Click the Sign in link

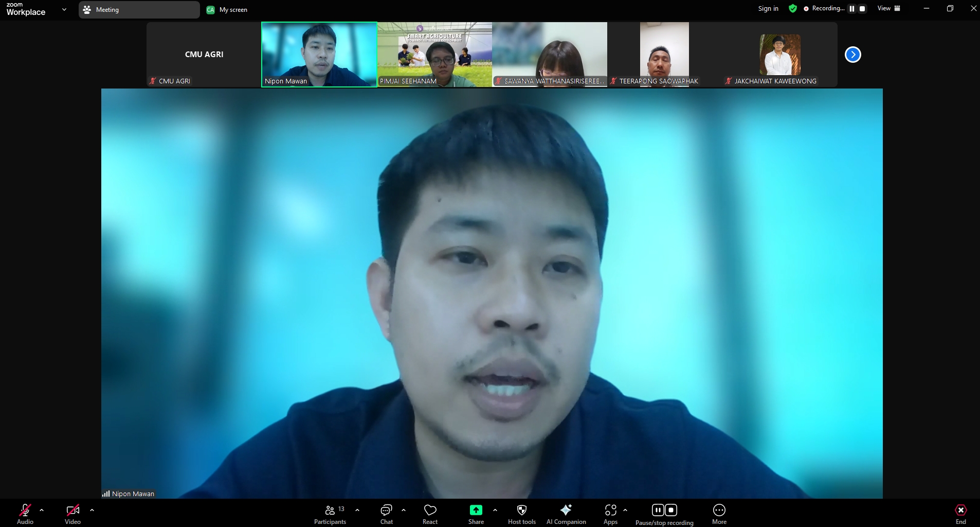(768, 8)
